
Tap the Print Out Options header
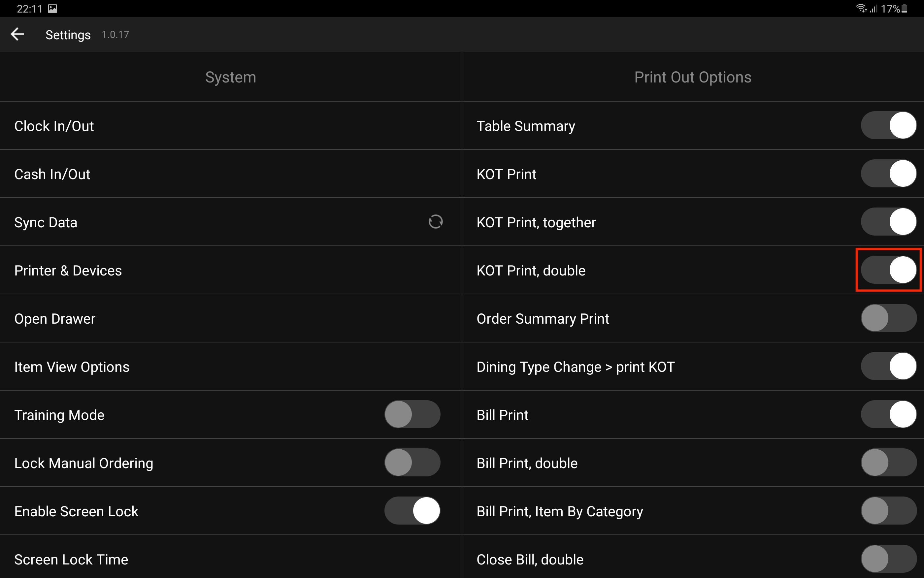pos(693,77)
